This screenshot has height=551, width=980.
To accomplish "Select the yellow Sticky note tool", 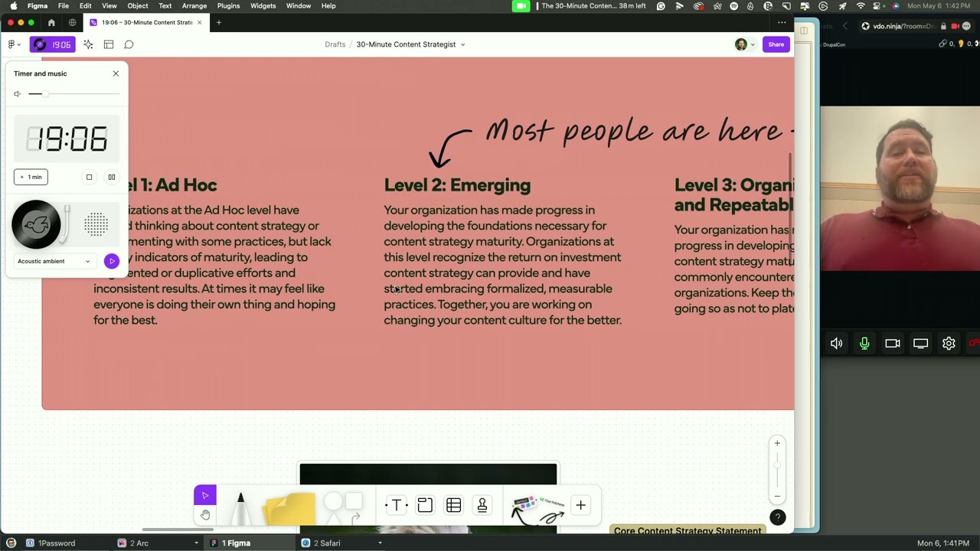I will click(x=289, y=510).
